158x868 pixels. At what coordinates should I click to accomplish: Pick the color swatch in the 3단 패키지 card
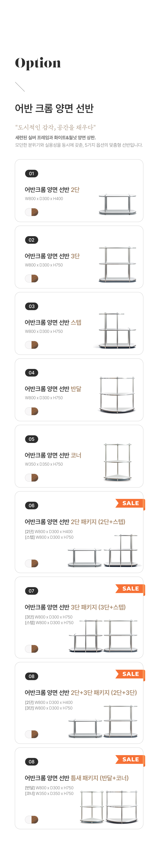click(x=32, y=649)
